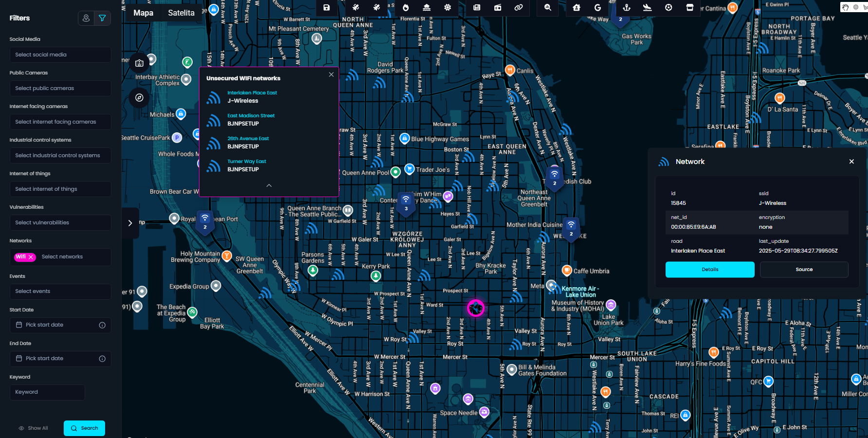Collapse the Unsecured WIFI networks list chevron
The image size is (868, 438).
coord(269,185)
